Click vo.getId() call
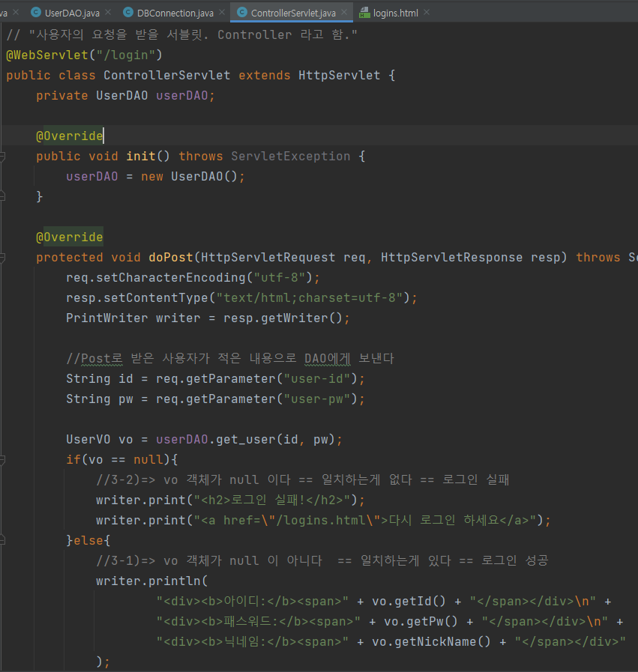Image resolution: width=638 pixels, height=672 pixels. [x=409, y=601]
